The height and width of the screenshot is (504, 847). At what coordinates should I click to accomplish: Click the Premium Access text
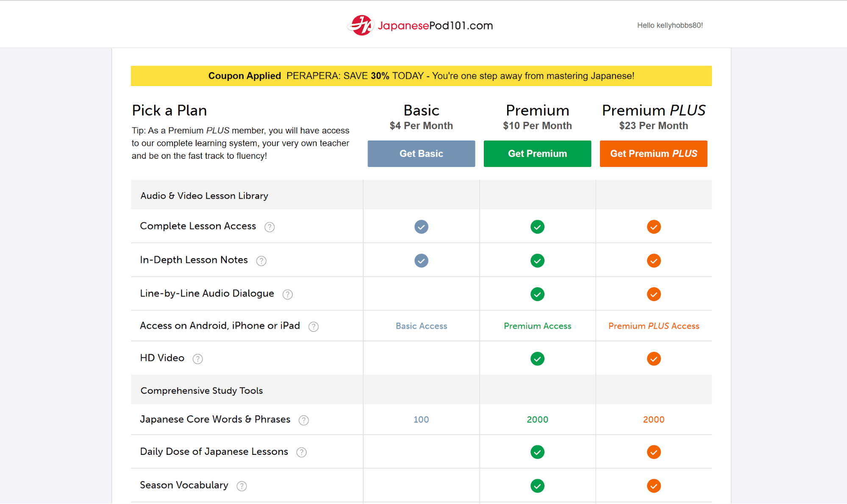(537, 326)
